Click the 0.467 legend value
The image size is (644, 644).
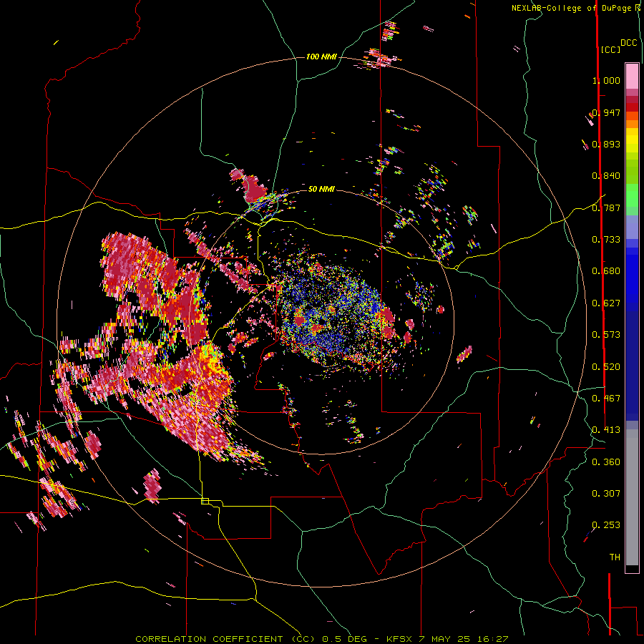pos(606,399)
